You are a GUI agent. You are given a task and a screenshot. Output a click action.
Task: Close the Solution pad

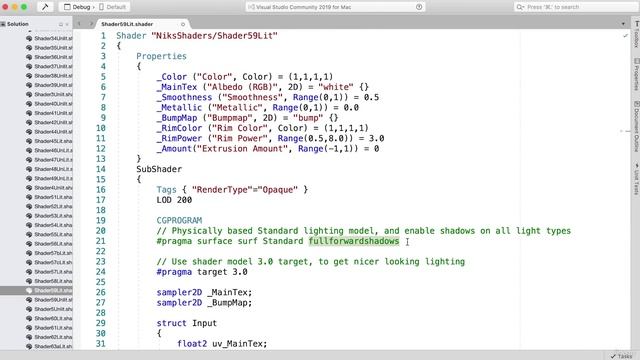67,24
